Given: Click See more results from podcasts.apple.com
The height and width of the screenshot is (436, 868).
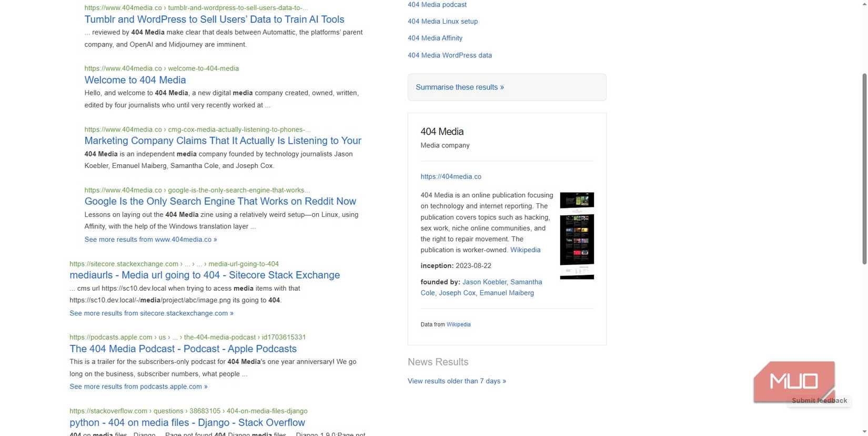Looking at the screenshot, I should coord(138,387).
